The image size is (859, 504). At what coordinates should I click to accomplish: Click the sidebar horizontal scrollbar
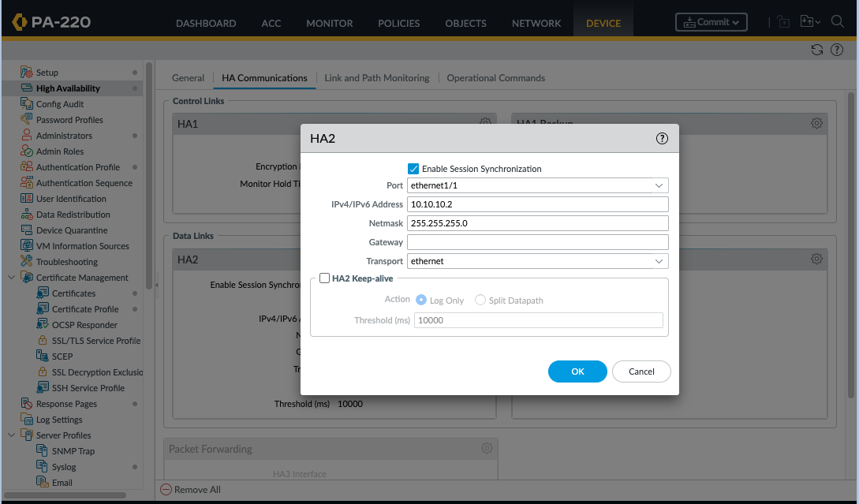click(x=65, y=495)
